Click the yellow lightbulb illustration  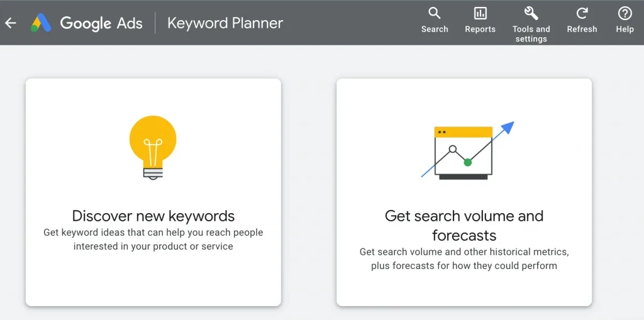153,148
